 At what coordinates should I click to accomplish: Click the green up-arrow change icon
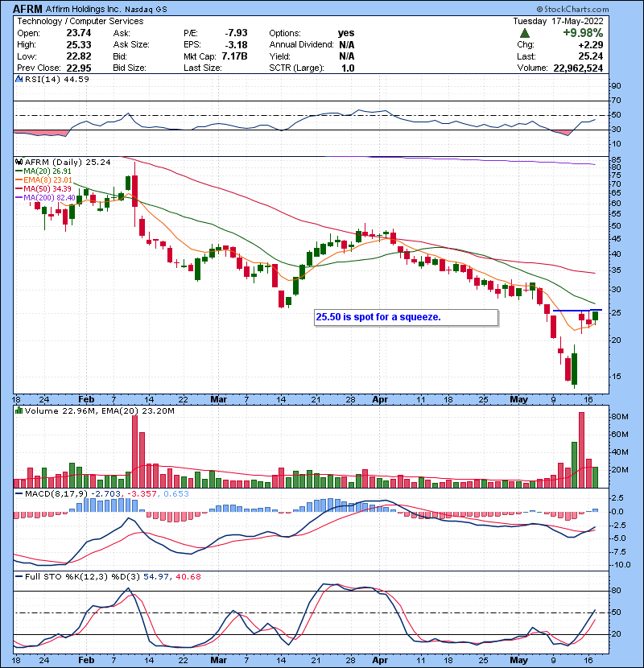coord(525,33)
